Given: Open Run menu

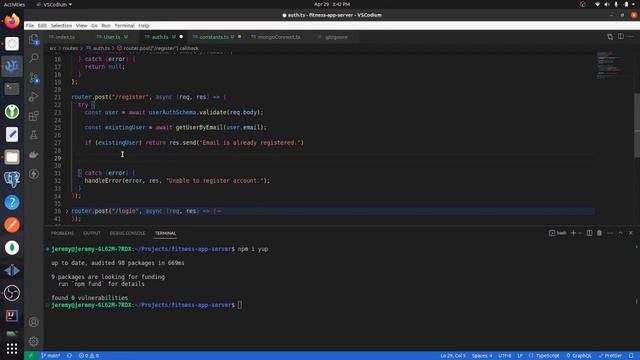Looking at the screenshot, I should click(x=106, y=26).
